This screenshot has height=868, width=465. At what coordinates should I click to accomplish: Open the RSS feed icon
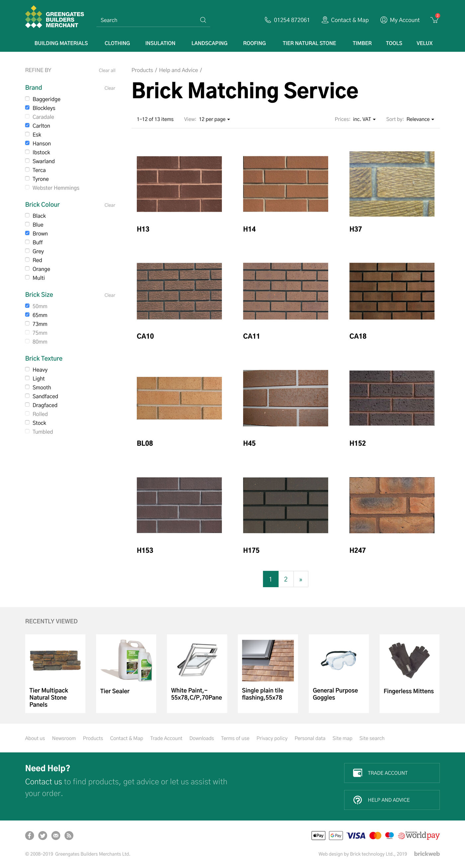point(69,835)
